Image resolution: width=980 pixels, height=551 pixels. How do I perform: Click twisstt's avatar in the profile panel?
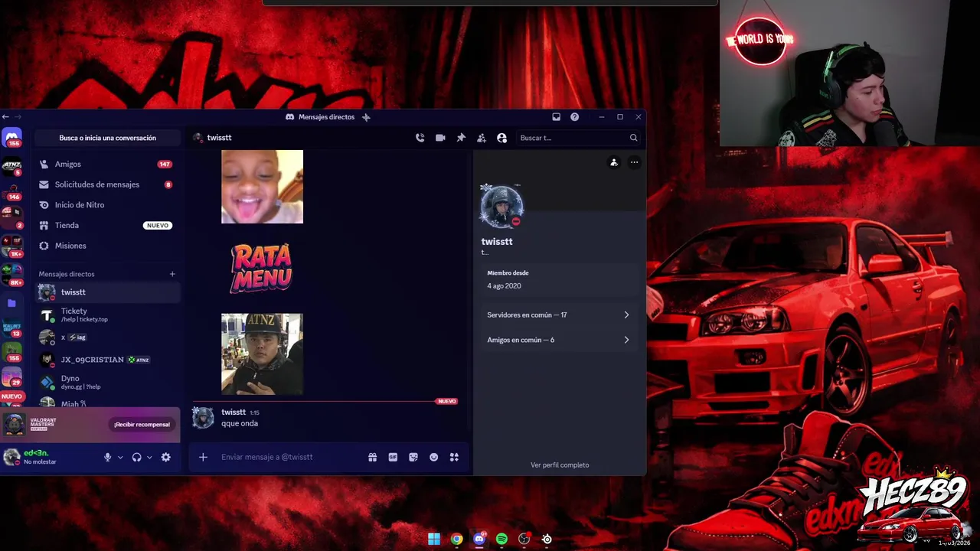[501, 206]
